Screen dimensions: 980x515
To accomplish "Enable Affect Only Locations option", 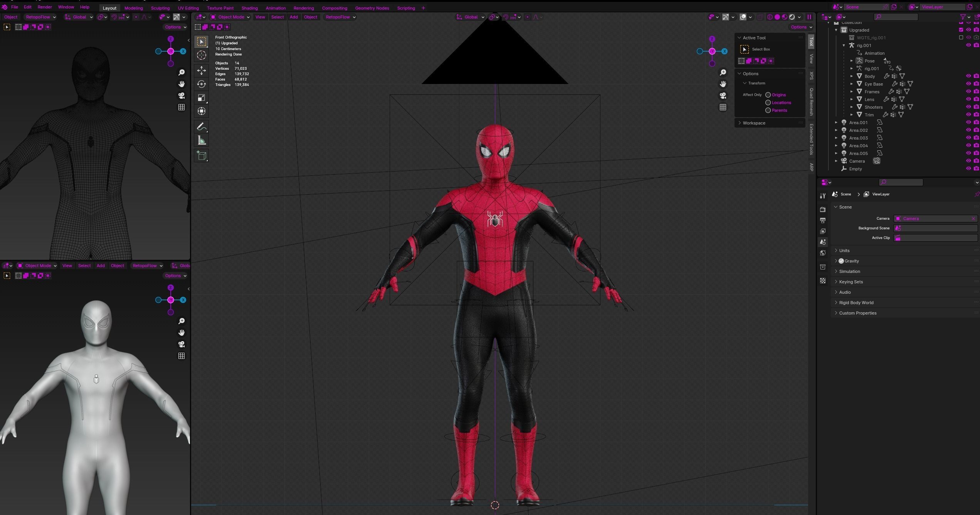I will (768, 103).
